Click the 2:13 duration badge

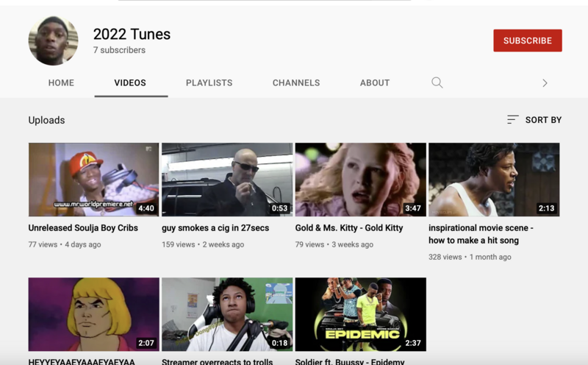pos(547,208)
